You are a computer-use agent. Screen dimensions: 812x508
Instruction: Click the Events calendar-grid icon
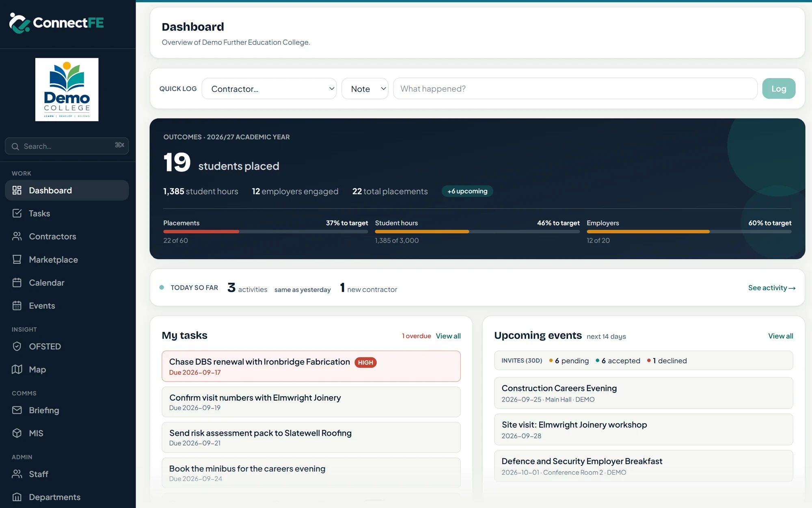click(17, 306)
